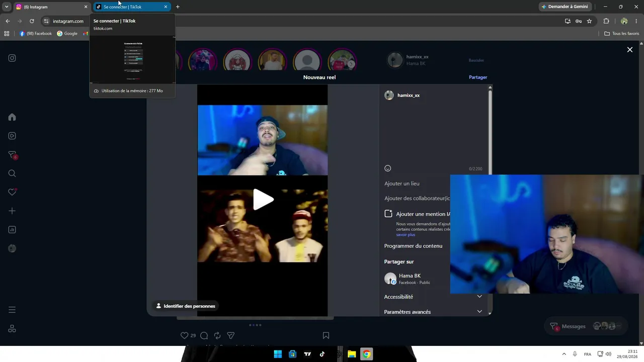Screen dimensions: 644x362
Task: Open the More hamburger menu in sidebar
Action: pos(12,310)
